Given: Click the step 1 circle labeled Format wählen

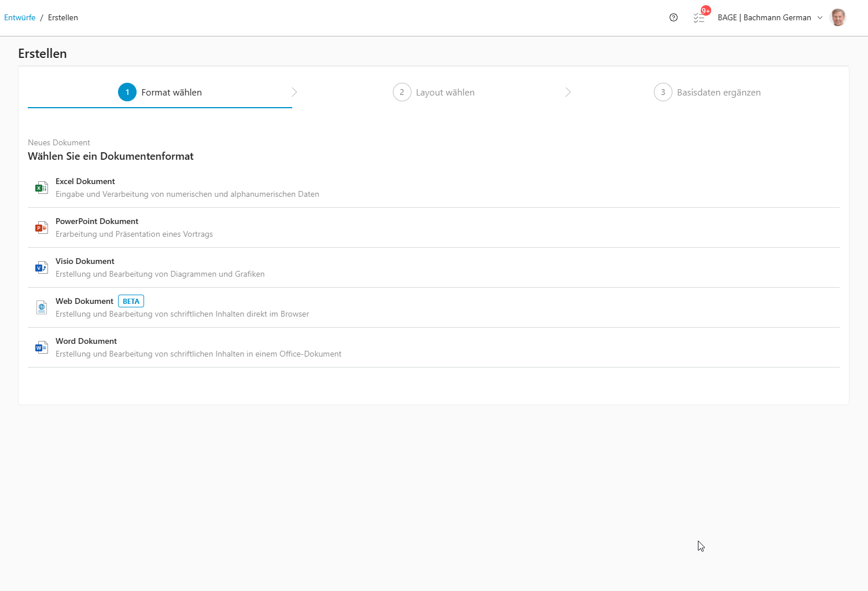Looking at the screenshot, I should [127, 92].
